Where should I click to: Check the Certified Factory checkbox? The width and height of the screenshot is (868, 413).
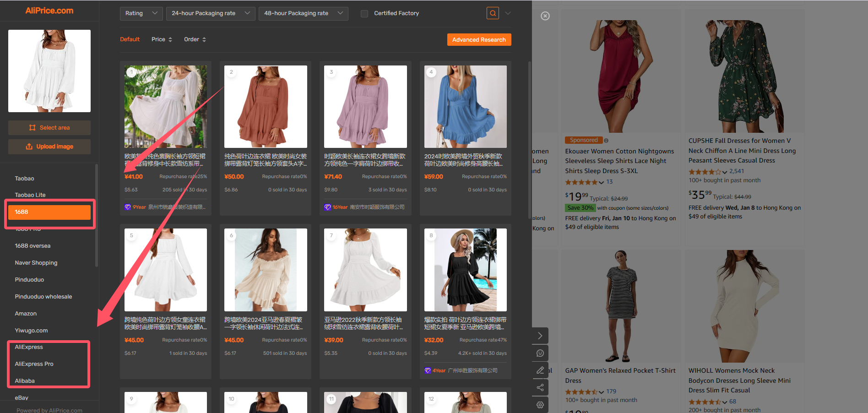[x=364, y=13]
